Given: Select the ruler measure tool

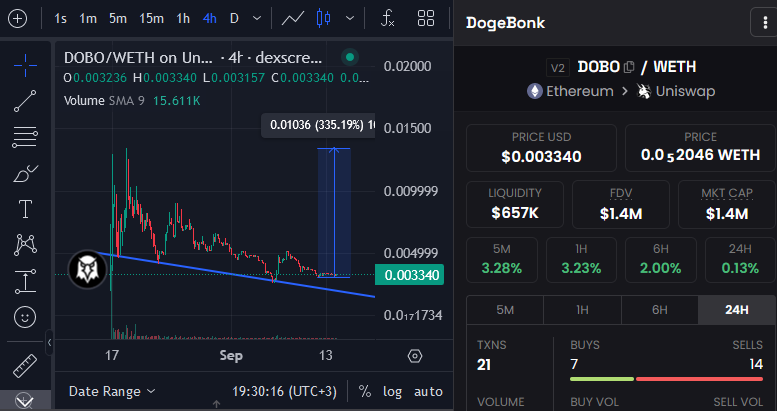Looking at the screenshot, I should click(x=25, y=366).
